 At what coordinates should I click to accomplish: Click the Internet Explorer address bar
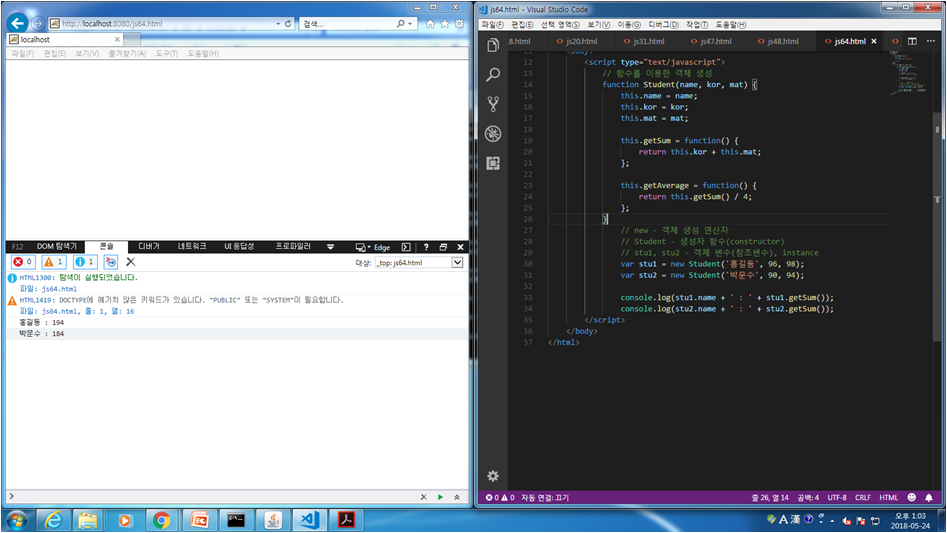coord(163,24)
